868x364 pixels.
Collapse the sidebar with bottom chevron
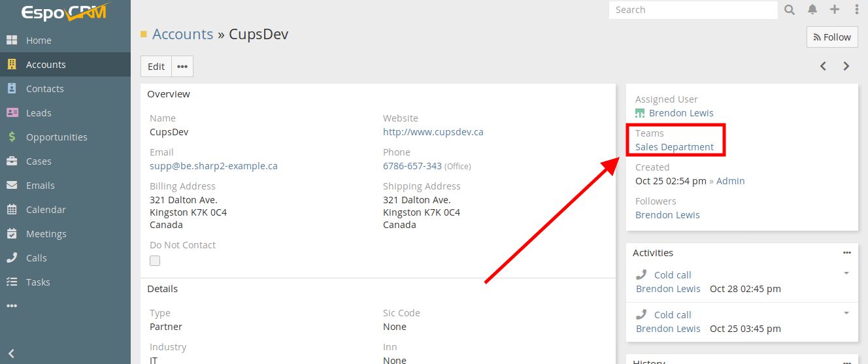pos(11,354)
